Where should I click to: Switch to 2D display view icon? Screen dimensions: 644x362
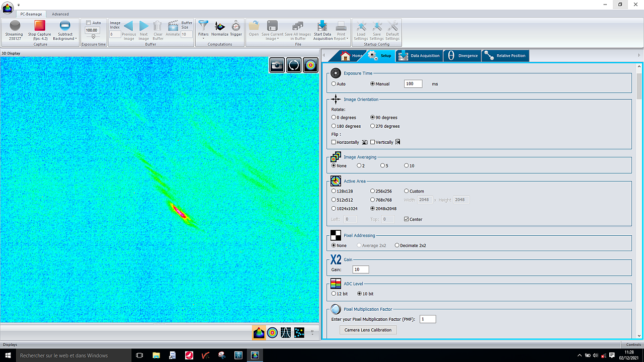(272, 332)
